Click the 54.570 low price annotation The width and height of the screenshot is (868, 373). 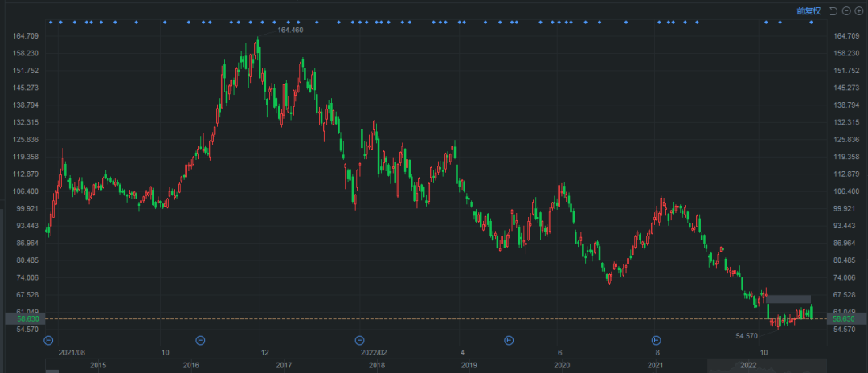pyautogui.click(x=747, y=335)
